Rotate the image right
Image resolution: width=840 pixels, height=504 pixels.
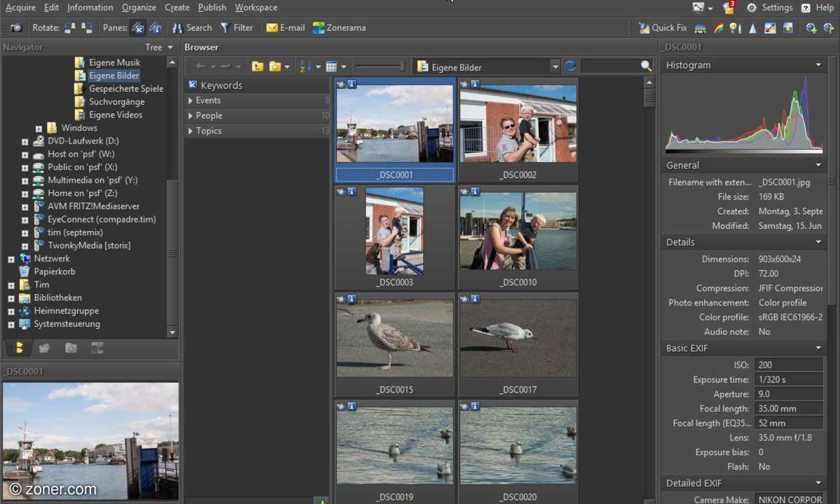click(87, 28)
